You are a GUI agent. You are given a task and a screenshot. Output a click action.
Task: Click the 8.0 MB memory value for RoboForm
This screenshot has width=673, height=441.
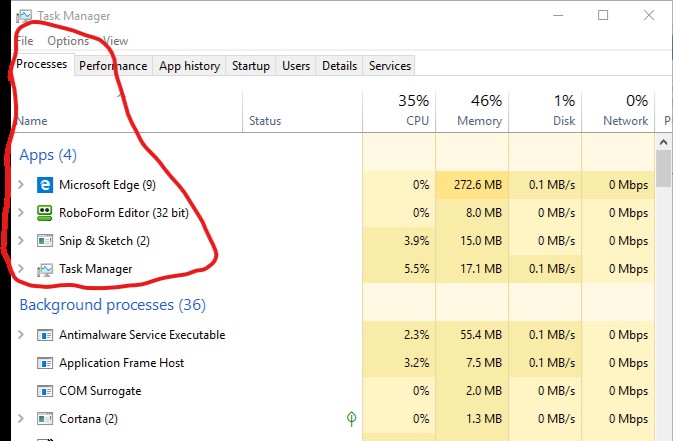pyautogui.click(x=484, y=213)
